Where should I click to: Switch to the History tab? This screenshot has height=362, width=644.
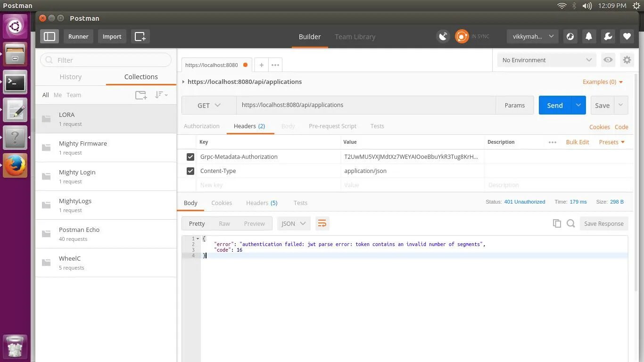tap(71, 76)
